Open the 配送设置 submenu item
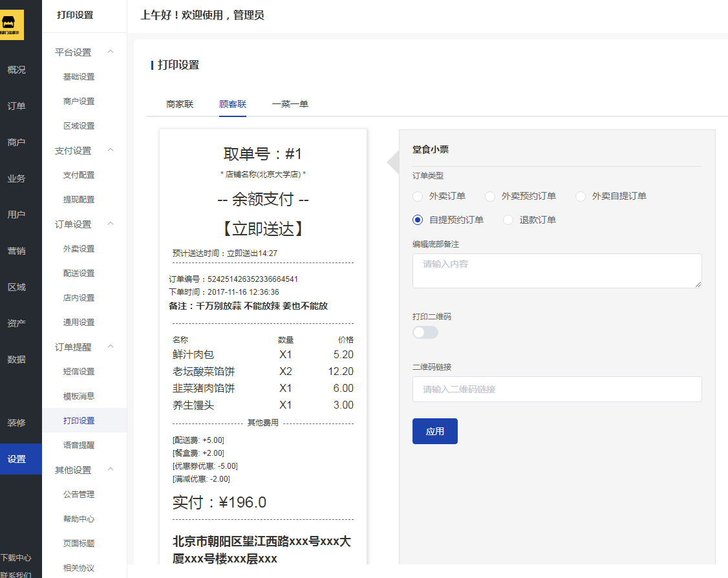This screenshot has height=578, width=728. click(79, 273)
